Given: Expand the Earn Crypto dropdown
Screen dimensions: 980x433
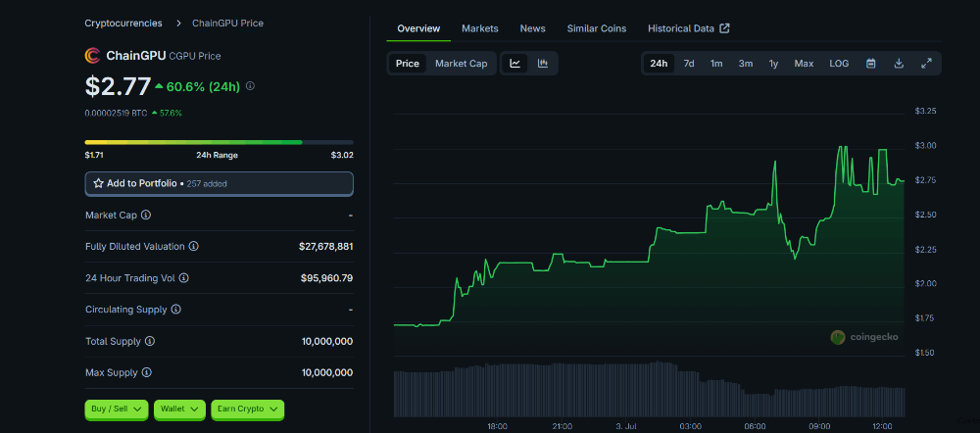Looking at the screenshot, I should click(248, 409).
